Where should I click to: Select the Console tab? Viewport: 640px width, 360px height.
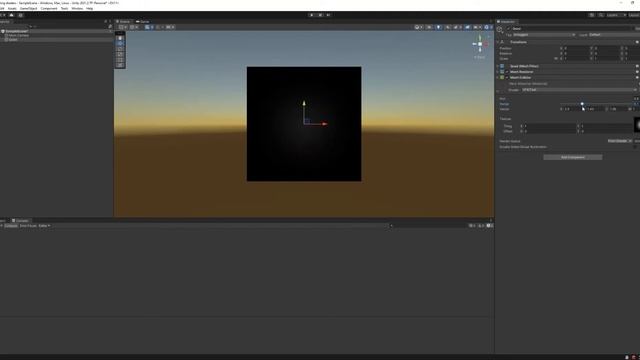[20, 220]
